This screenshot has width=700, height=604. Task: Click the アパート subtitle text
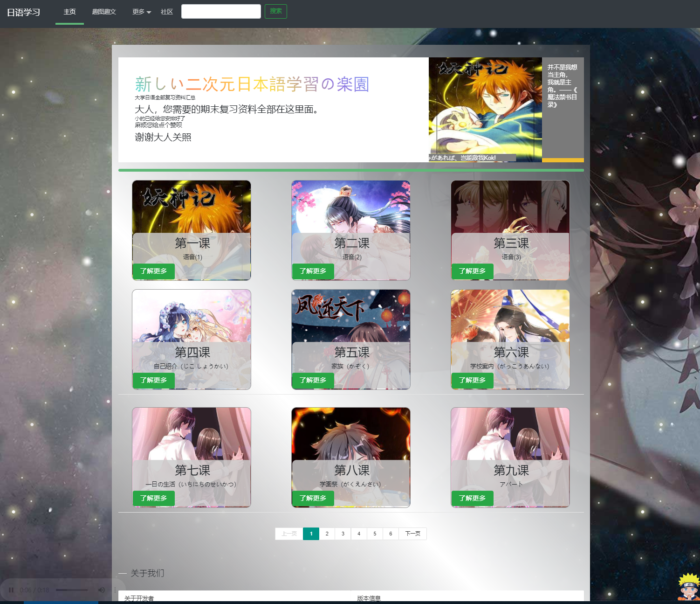pyautogui.click(x=511, y=484)
